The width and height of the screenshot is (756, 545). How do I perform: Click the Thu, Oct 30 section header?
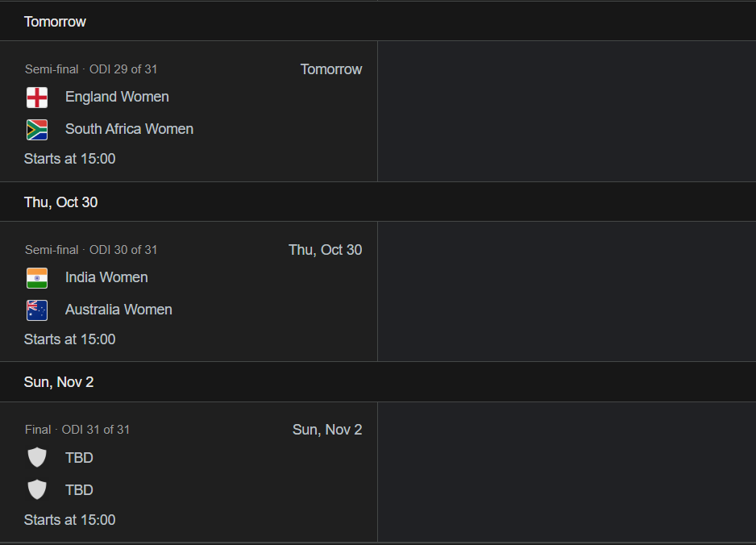[60, 202]
